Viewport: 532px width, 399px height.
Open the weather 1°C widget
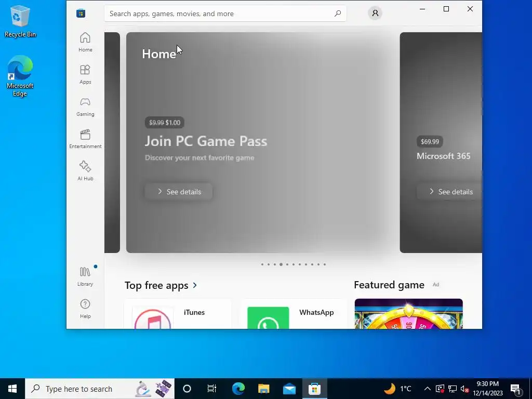[397, 389]
